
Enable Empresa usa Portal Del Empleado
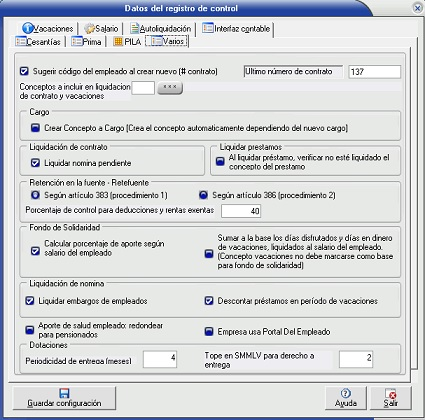coord(209,332)
